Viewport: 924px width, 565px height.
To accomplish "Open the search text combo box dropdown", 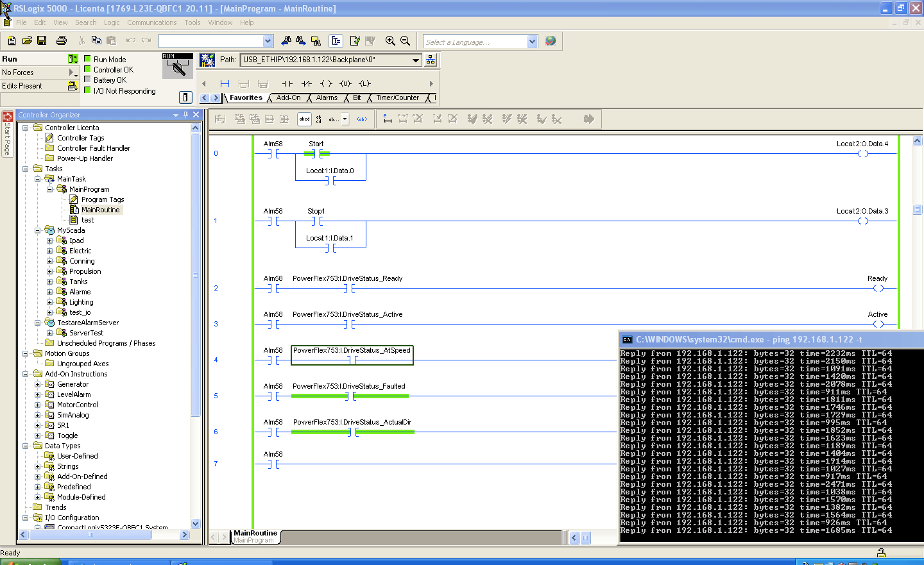I will pos(268,41).
